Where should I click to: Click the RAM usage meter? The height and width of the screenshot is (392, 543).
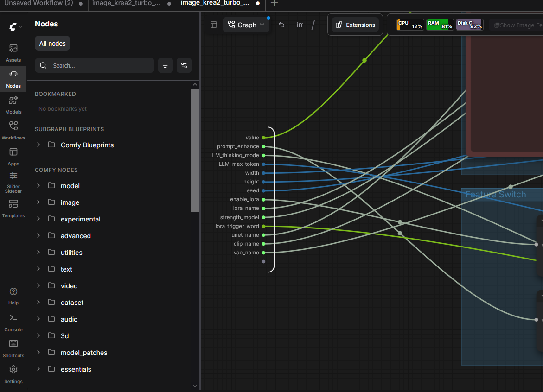[440, 25]
